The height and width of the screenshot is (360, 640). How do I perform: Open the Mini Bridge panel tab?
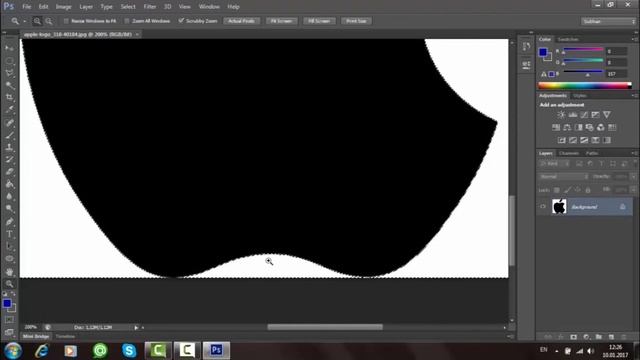coord(36,336)
